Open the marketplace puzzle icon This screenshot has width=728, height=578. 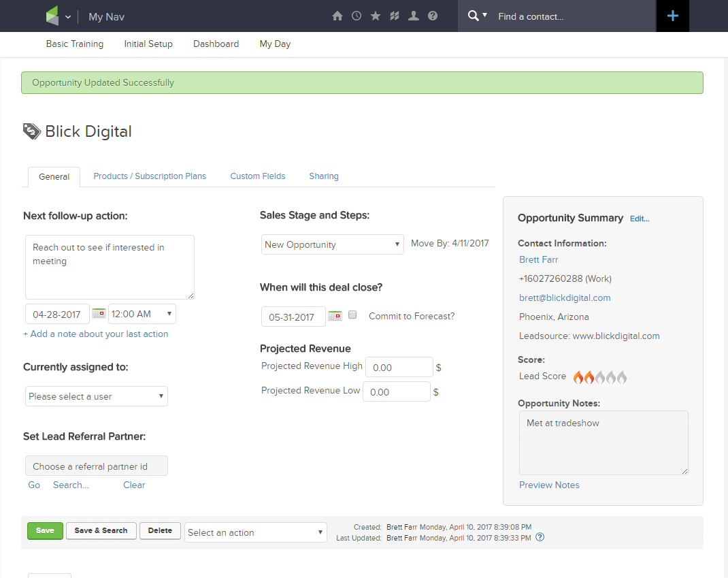[395, 16]
